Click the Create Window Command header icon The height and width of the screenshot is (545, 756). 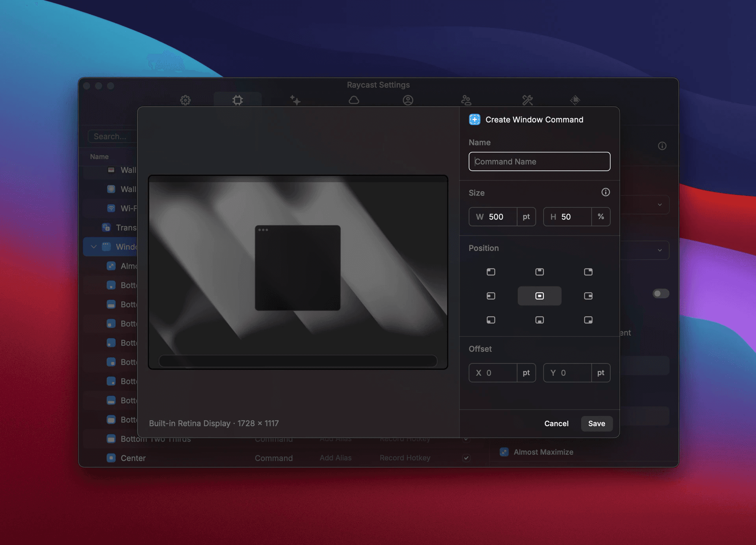pos(474,119)
